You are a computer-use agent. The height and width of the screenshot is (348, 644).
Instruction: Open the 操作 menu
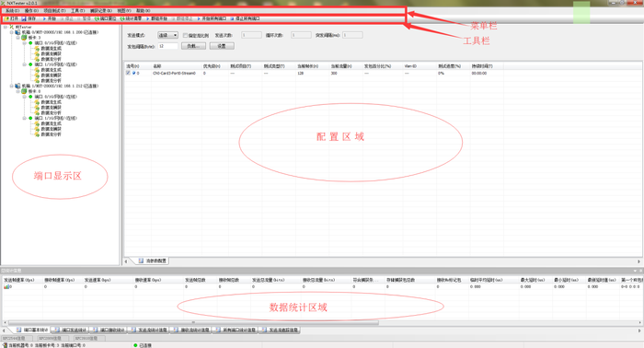tap(31, 11)
